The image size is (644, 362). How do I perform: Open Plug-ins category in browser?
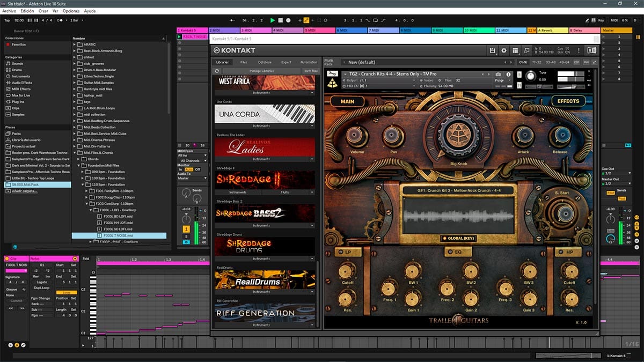(x=18, y=101)
